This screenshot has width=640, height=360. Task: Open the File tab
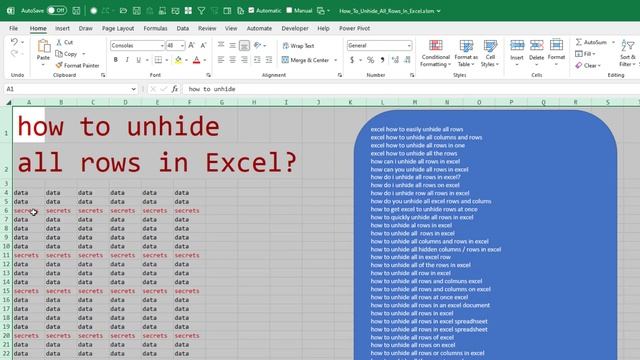13,28
